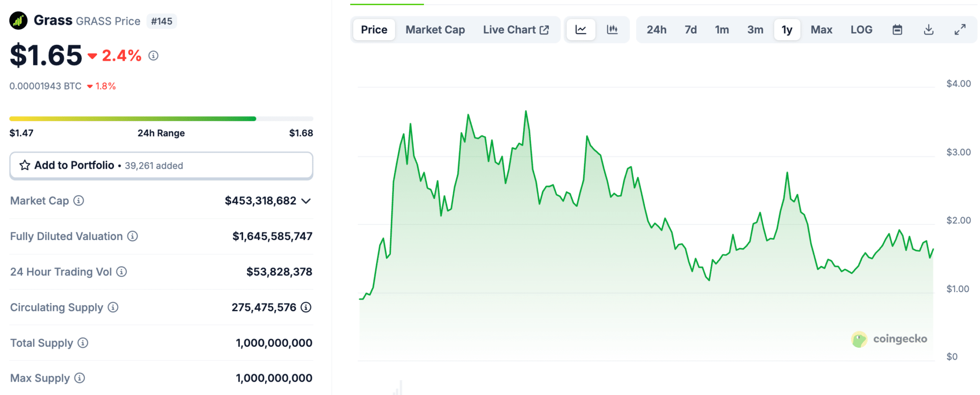
Task: Click the $2.00 axis label
Action: click(958, 220)
